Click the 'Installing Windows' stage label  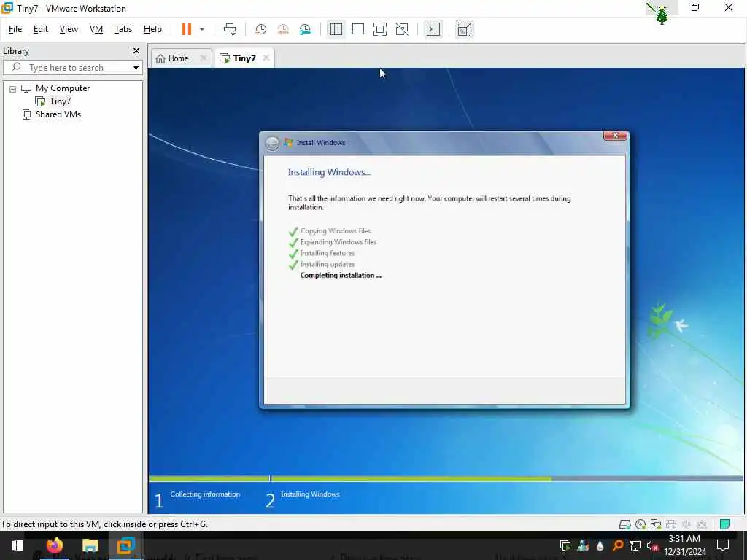[310, 494]
